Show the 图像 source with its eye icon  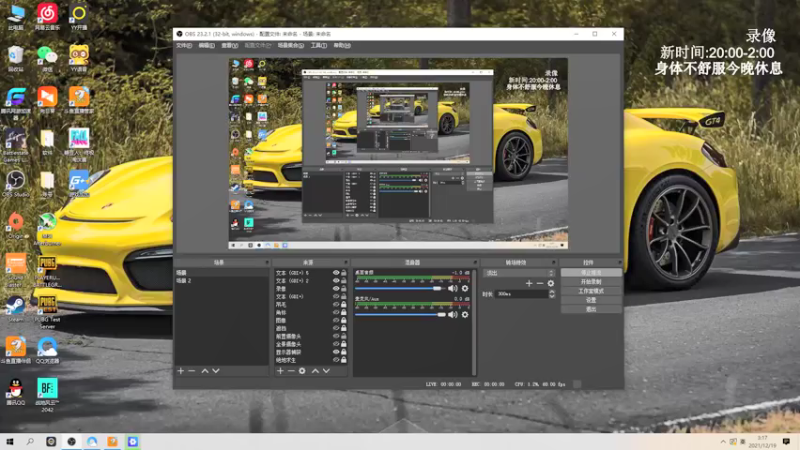(x=336, y=320)
